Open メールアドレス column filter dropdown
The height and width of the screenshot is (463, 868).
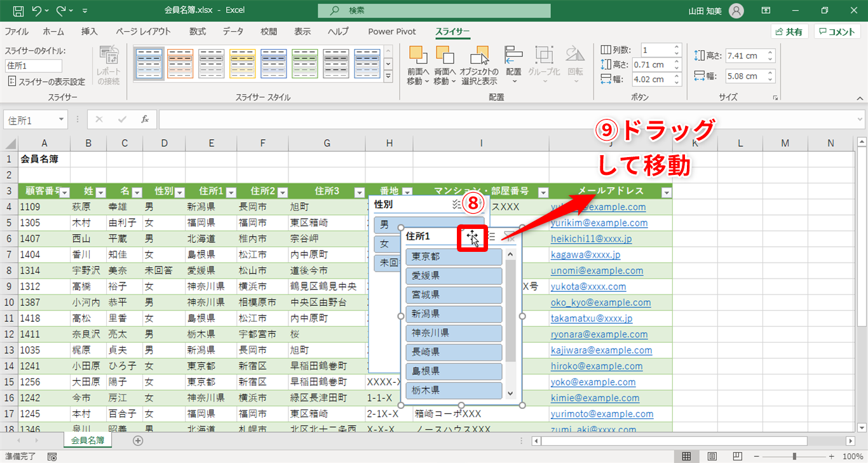667,192
